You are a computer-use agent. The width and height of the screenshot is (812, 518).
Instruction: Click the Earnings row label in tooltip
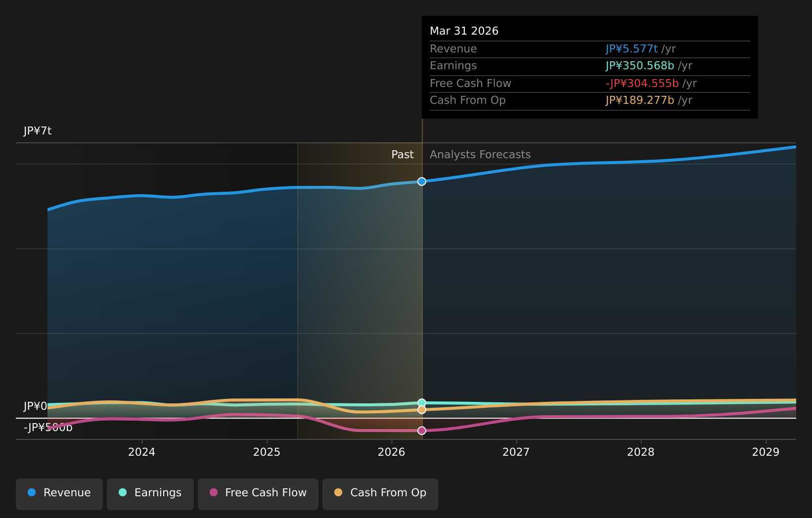click(453, 66)
